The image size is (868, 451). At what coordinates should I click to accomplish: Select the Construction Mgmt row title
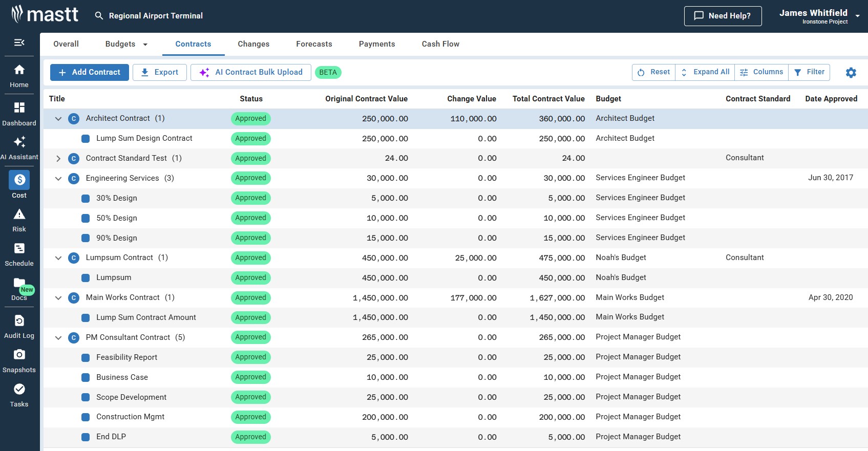[x=131, y=417]
